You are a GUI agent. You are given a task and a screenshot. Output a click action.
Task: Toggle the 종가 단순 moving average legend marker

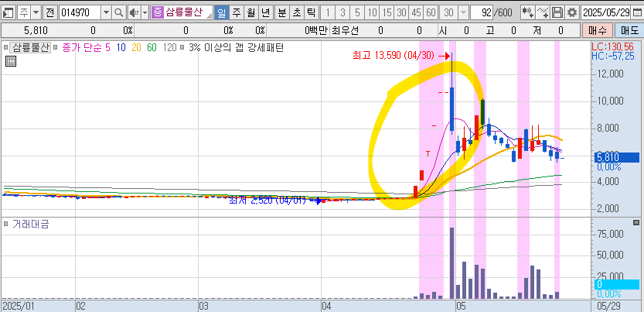tap(56, 47)
